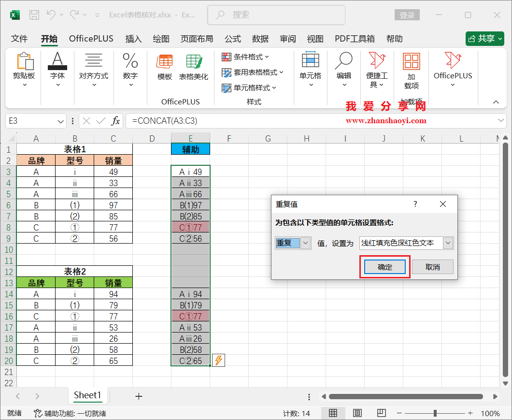Open the Quick Tools (便捷工具) menu
This screenshot has height=420, width=512.
click(377, 70)
